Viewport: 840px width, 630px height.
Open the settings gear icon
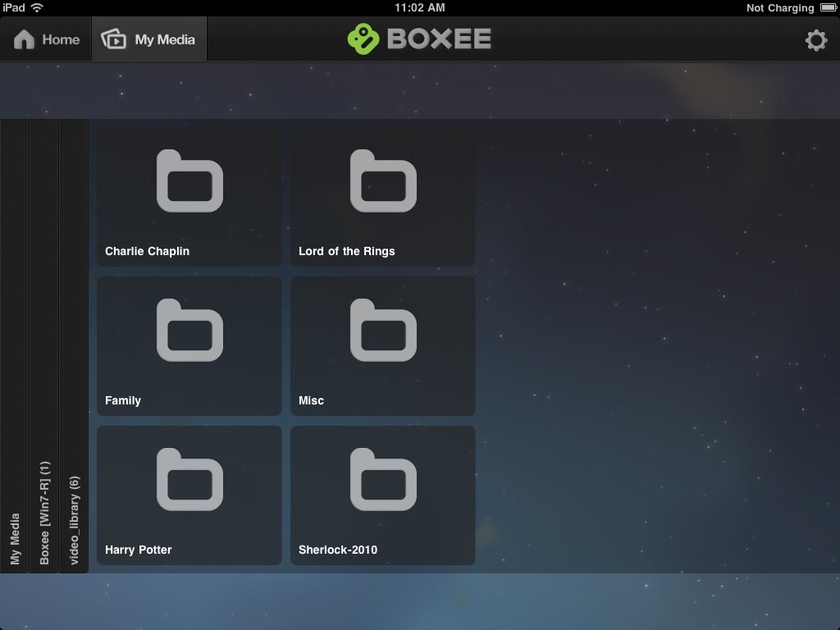point(816,40)
